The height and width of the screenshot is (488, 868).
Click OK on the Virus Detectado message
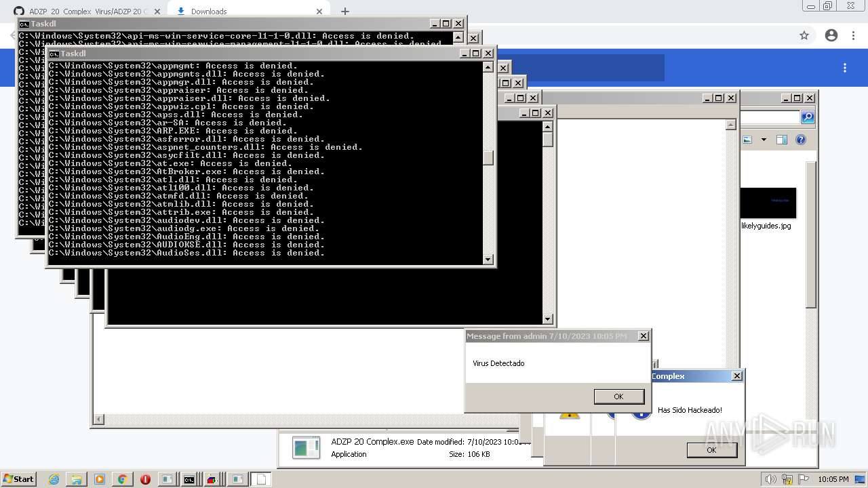(x=618, y=396)
